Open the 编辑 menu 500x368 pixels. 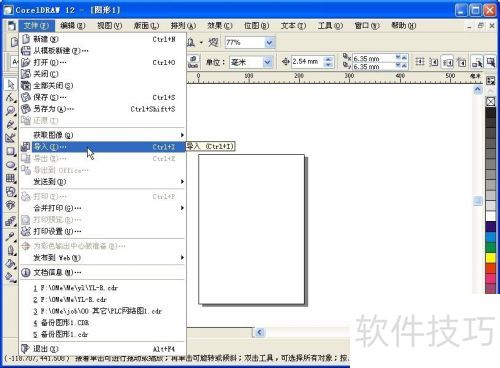pyautogui.click(x=73, y=26)
